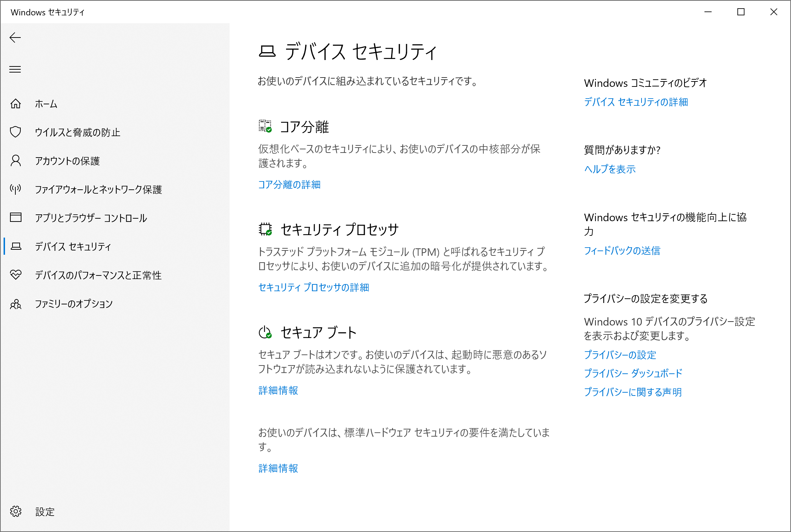Open ファイアウォールとネットワーク保護 menu item

pos(98,189)
